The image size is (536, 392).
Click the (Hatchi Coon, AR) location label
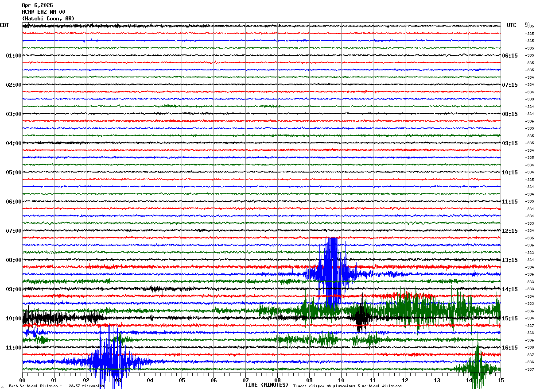(48, 19)
